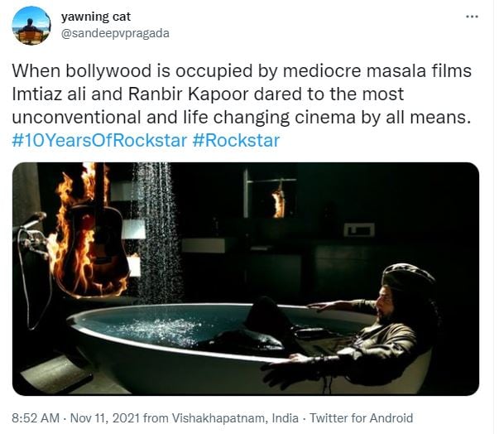Open the 8:52 AM tweet timestamp

(x=36, y=418)
